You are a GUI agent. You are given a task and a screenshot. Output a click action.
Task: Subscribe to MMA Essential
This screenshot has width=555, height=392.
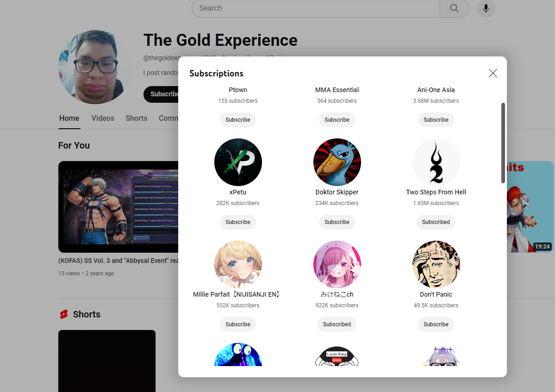click(x=337, y=120)
